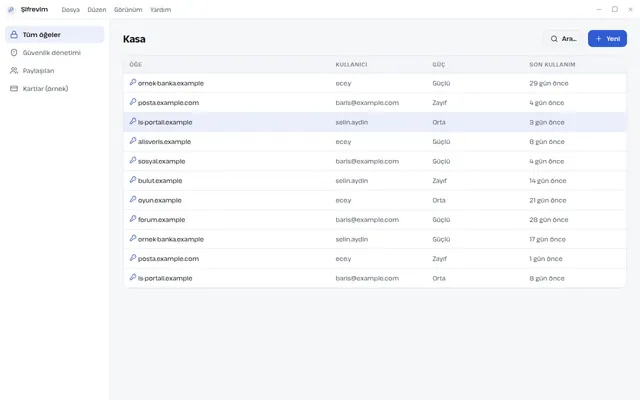Open Kartlar (örnek) in the sidebar
Image resolution: width=640 pixels, height=400 pixels.
[55, 89]
